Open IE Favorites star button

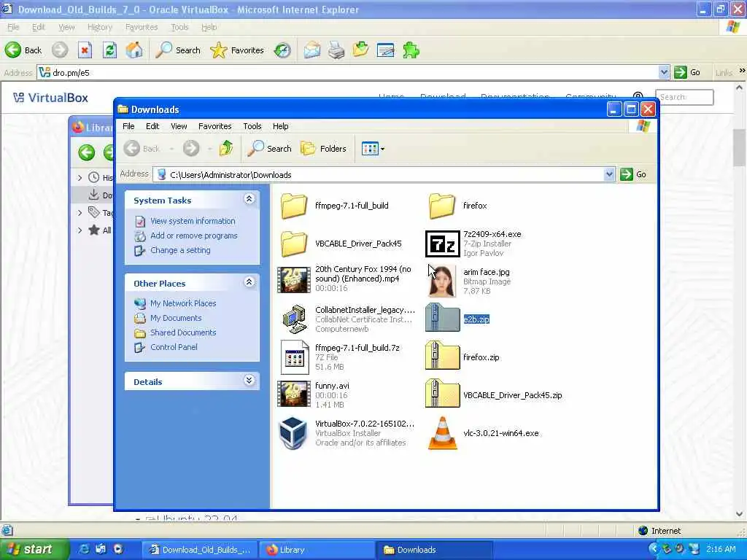point(237,50)
